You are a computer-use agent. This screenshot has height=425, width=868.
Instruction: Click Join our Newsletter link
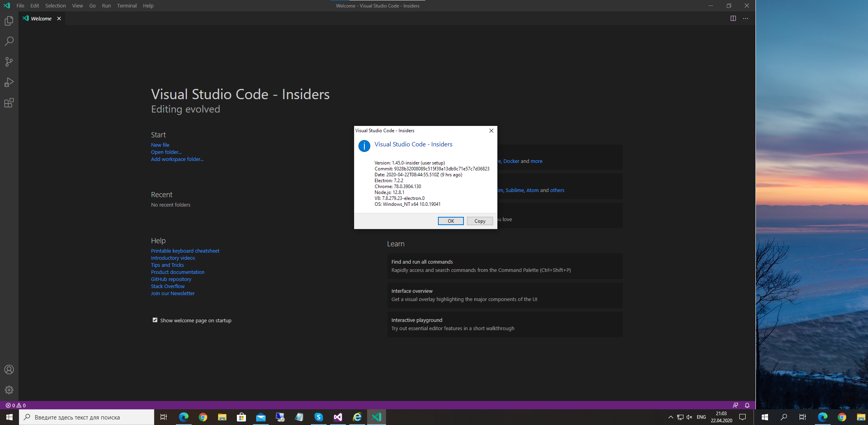coord(173,293)
